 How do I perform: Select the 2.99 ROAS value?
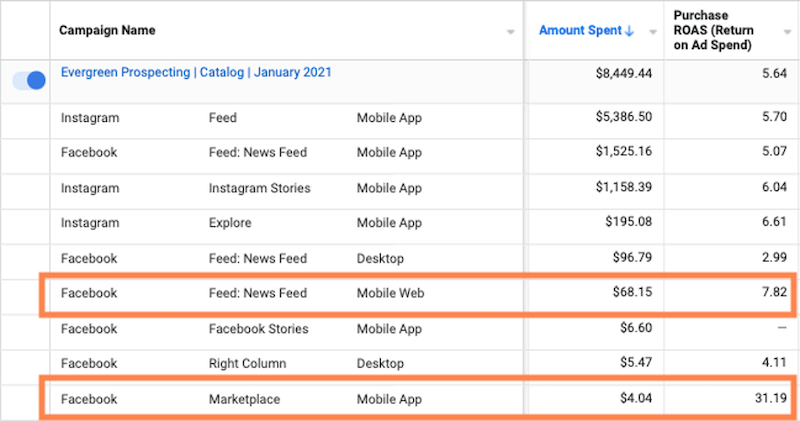[774, 257]
